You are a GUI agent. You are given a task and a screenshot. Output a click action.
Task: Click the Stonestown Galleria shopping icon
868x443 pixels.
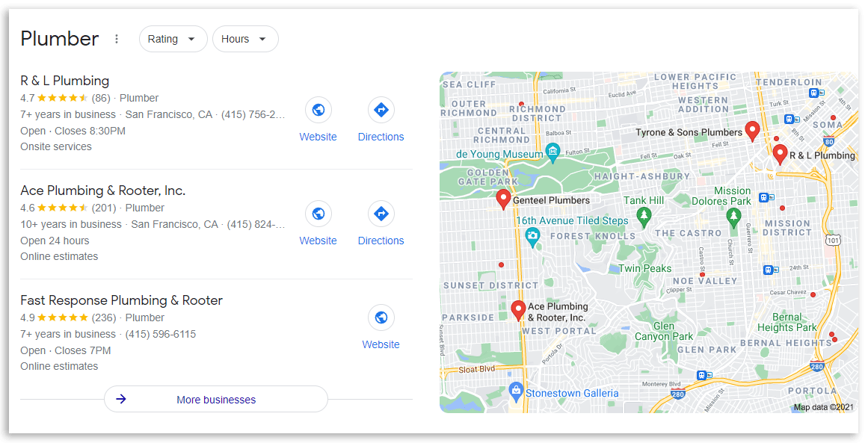516,391
